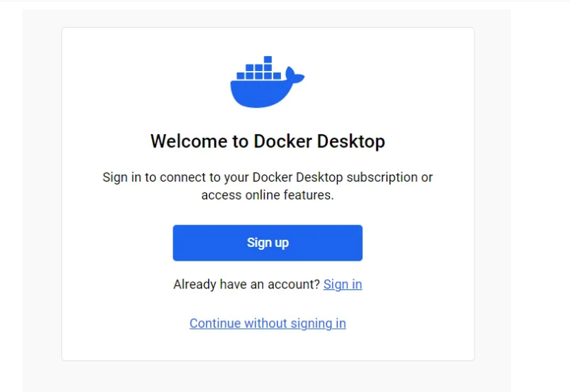Click the whale's body below the containers
This screenshot has width=570, height=392.
tap(259, 93)
